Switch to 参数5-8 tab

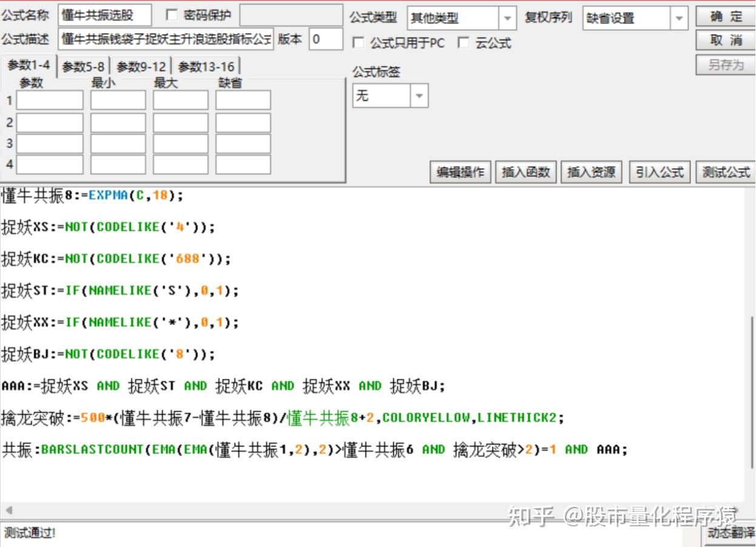point(83,67)
